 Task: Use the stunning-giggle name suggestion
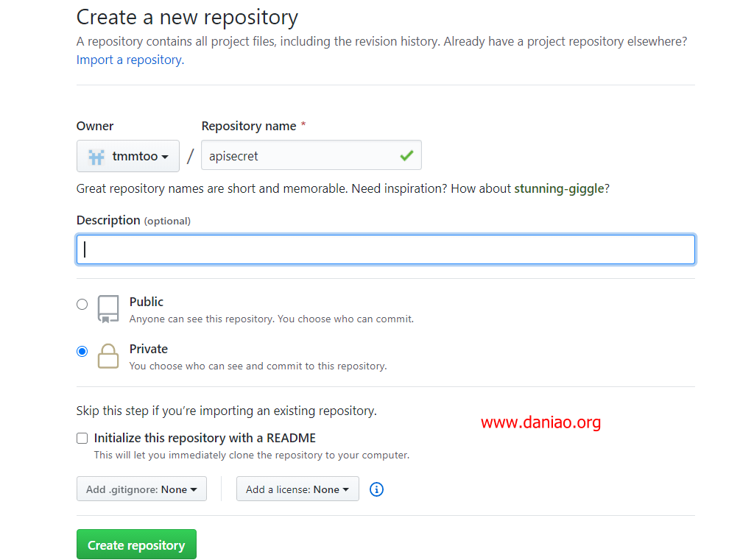pos(559,188)
